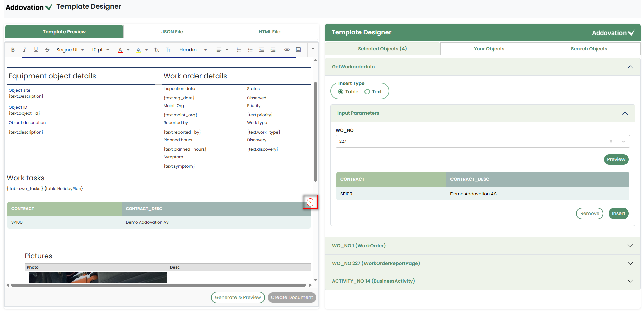Select the Text insert type
This screenshot has width=644, height=315.
pos(367,92)
